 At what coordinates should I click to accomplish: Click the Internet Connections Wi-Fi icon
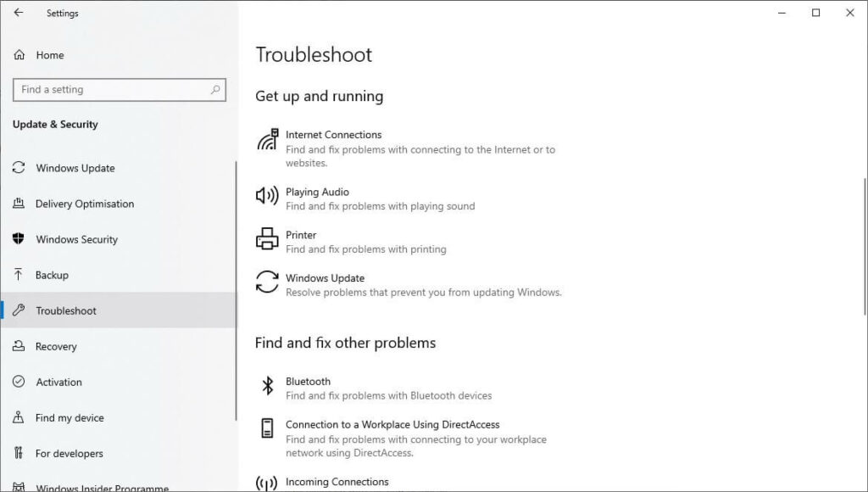[267, 140]
